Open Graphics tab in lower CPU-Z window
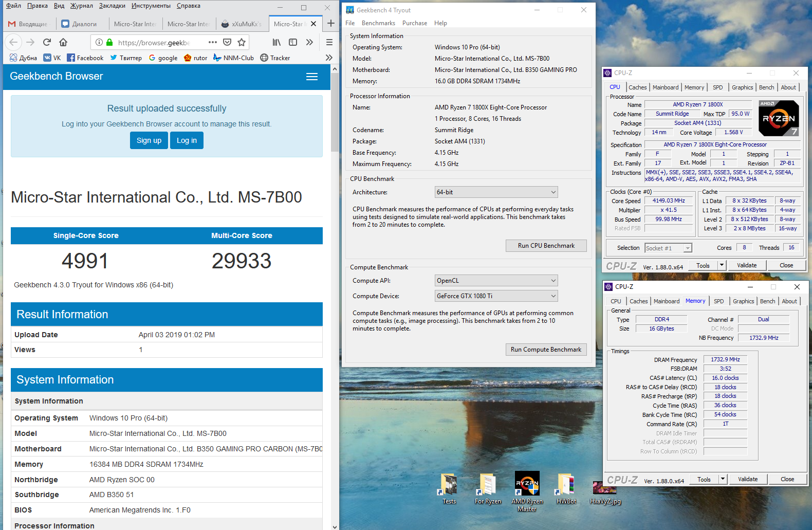Screen dimensions: 812x530 (x=744, y=301)
